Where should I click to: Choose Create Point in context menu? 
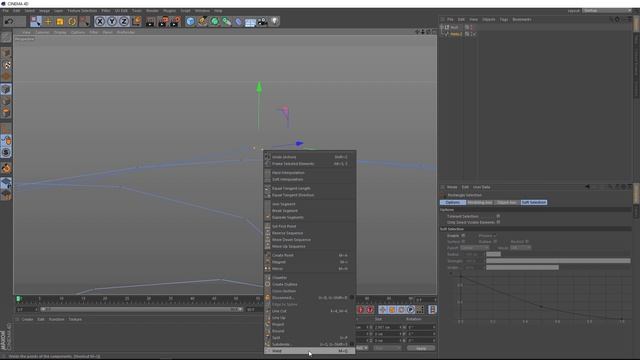[309, 255]
